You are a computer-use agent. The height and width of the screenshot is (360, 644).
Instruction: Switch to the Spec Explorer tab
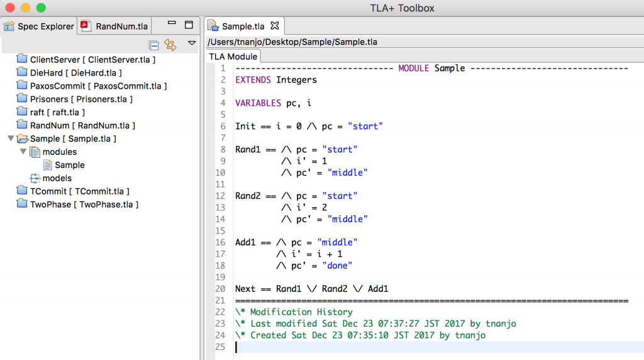pyautogui.click(x=38, y=26)
